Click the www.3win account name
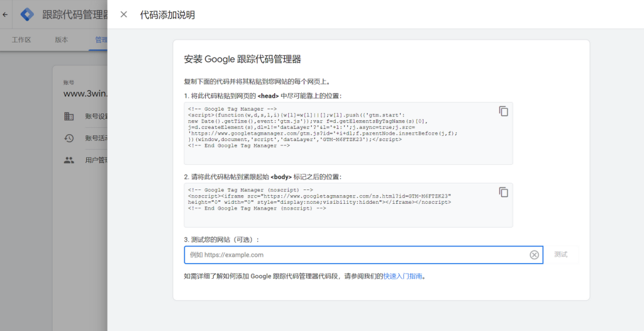This screenshot has height=331, width=644. (86, 94)
